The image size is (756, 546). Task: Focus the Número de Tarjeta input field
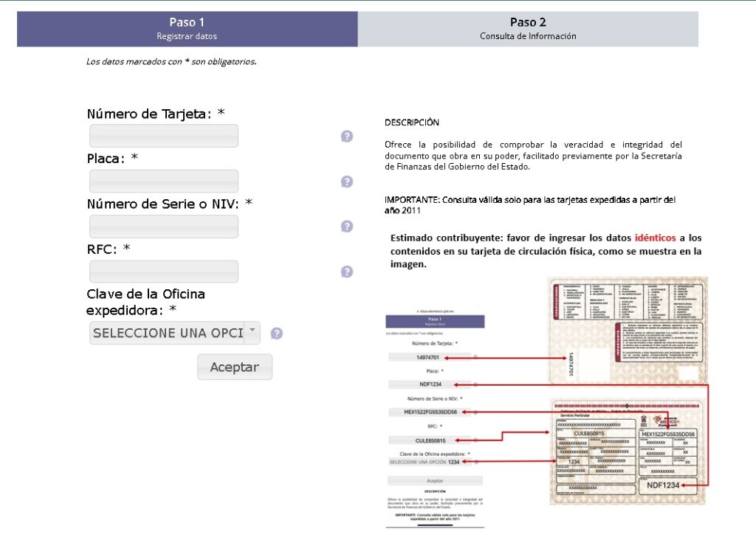coord(164,136)
